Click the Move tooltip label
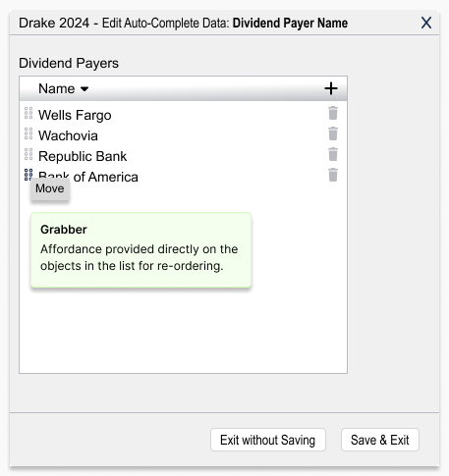Screen dimensions: 449x476 point(50,188)
